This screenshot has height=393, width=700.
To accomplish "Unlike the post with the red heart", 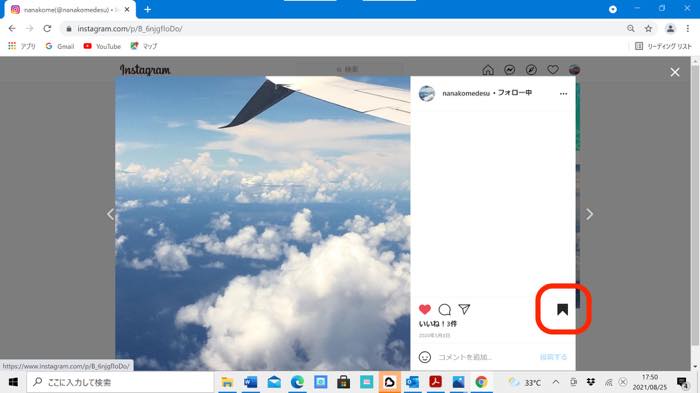I will click(425, 309).
